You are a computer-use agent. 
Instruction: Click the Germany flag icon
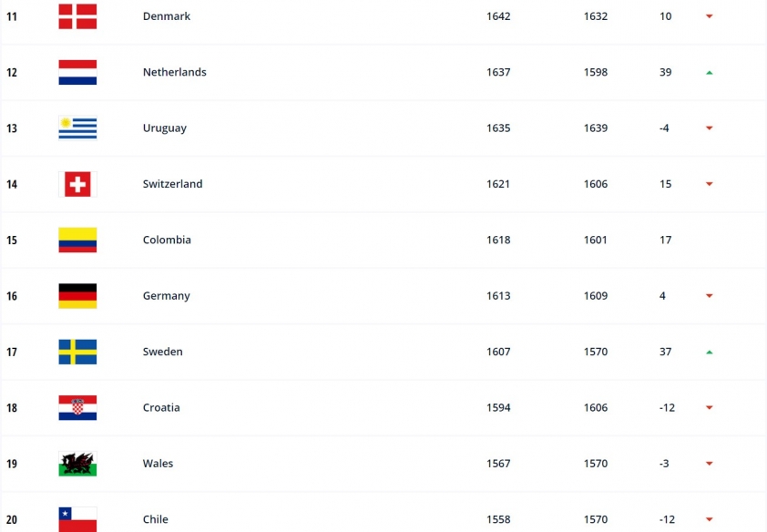[77, 296]
